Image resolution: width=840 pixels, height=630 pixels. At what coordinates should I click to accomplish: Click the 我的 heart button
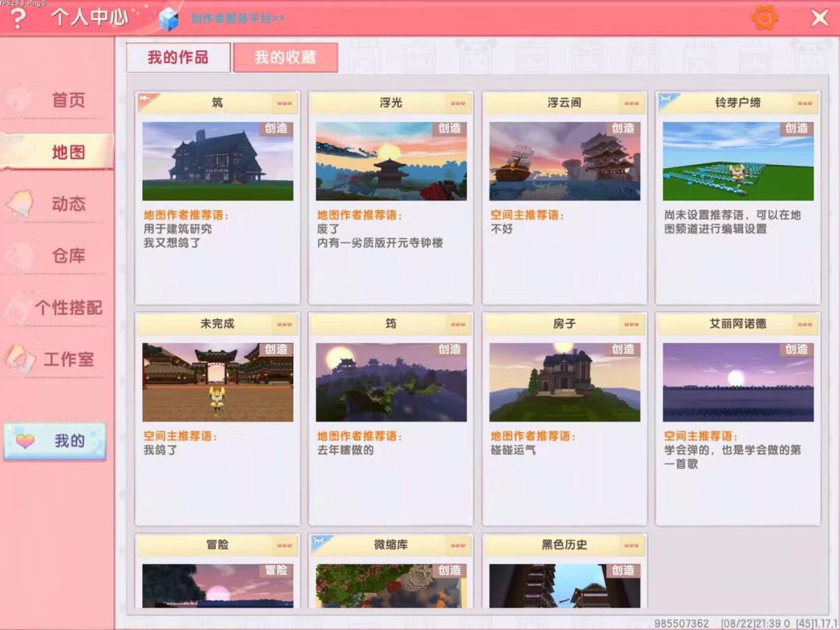54,442
